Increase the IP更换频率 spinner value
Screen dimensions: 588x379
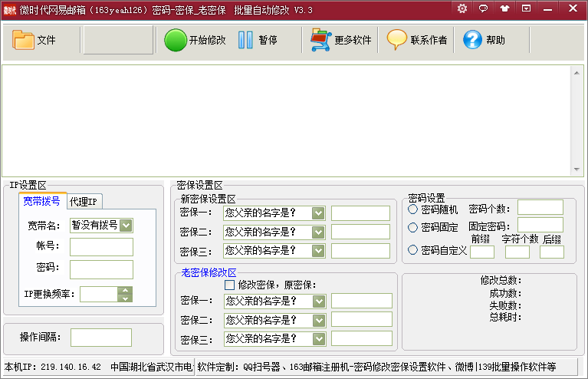point(124,290)
